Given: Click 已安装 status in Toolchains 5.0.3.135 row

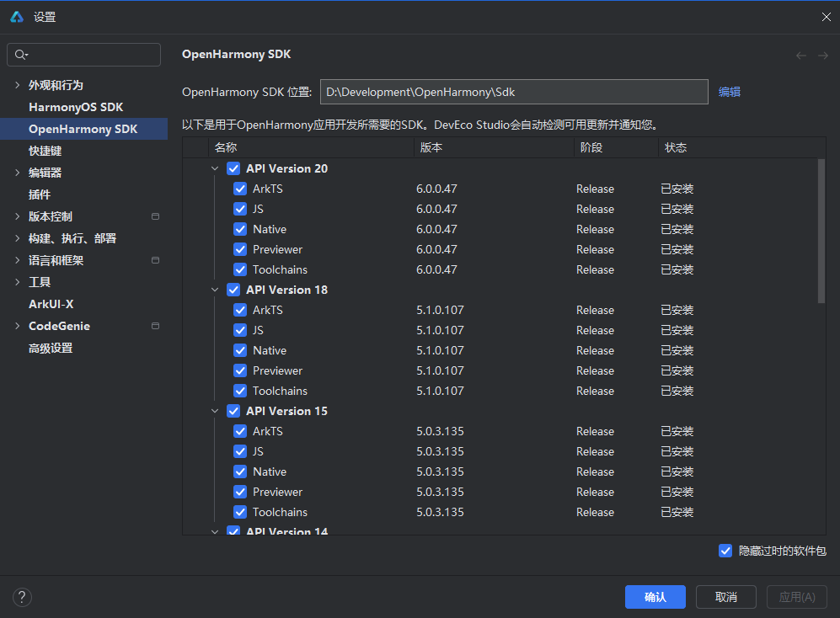Looking at the screenshot, I should click(677, 512).
